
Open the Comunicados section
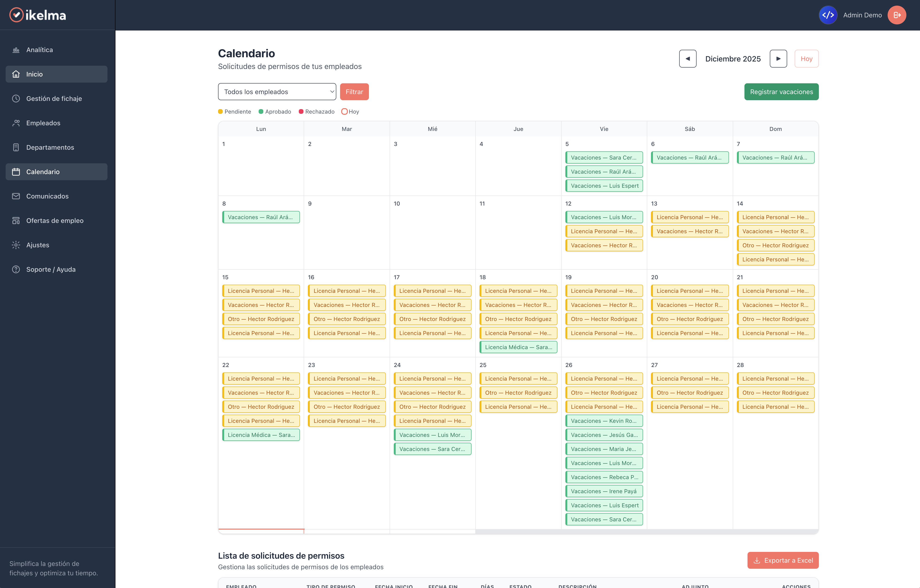(x=47, y=196)
